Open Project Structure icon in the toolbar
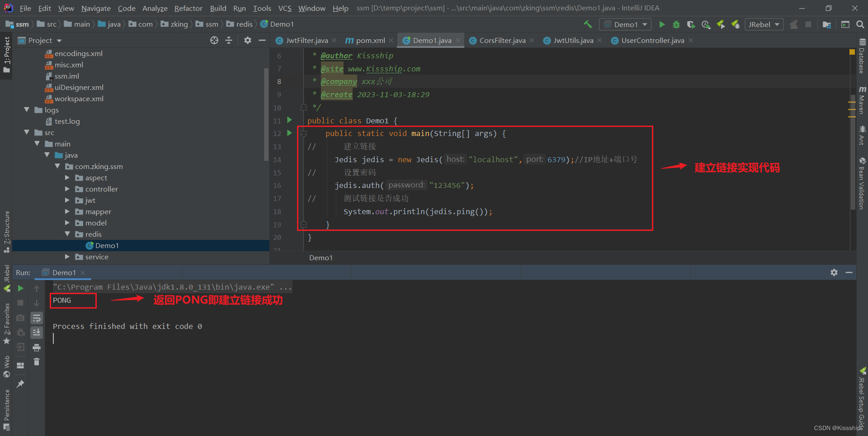The height and width of the screenshot is (436, 868). 827,24
